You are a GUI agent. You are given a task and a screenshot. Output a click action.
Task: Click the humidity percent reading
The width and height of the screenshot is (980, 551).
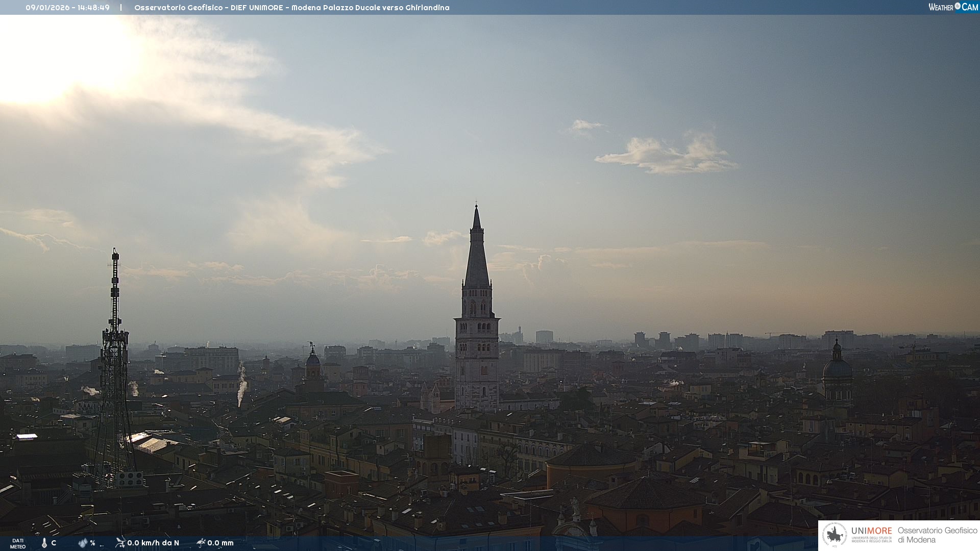point(92,543)
